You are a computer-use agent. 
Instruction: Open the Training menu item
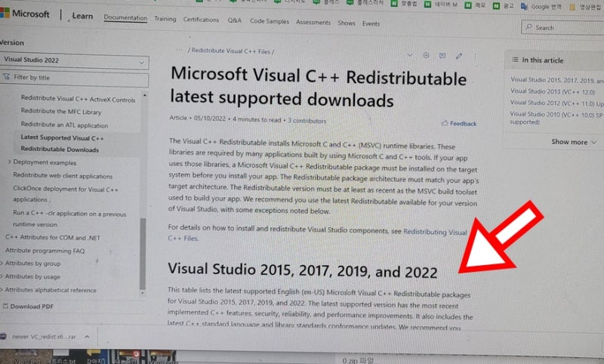click(x=165, y=19)
